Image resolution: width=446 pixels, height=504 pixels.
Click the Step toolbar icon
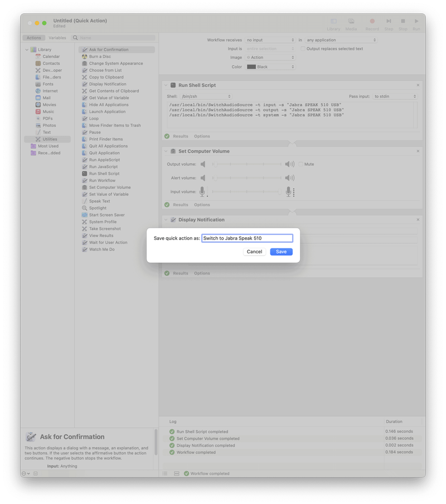pos(389,22)
